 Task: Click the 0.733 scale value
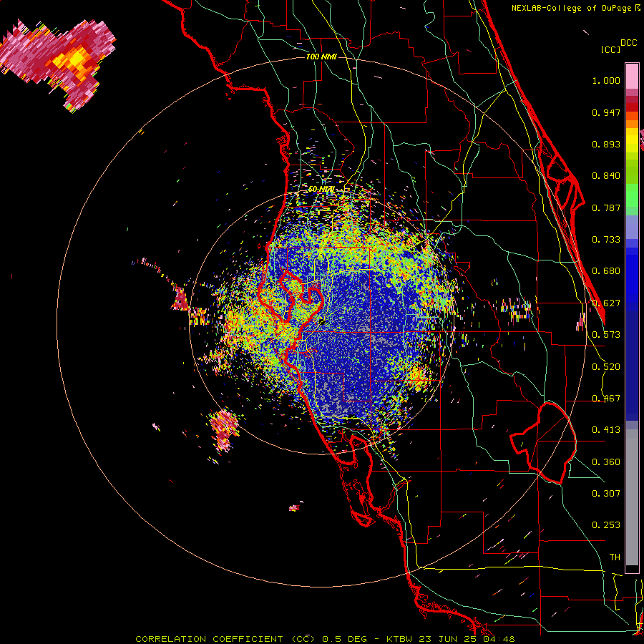point(606,240)
